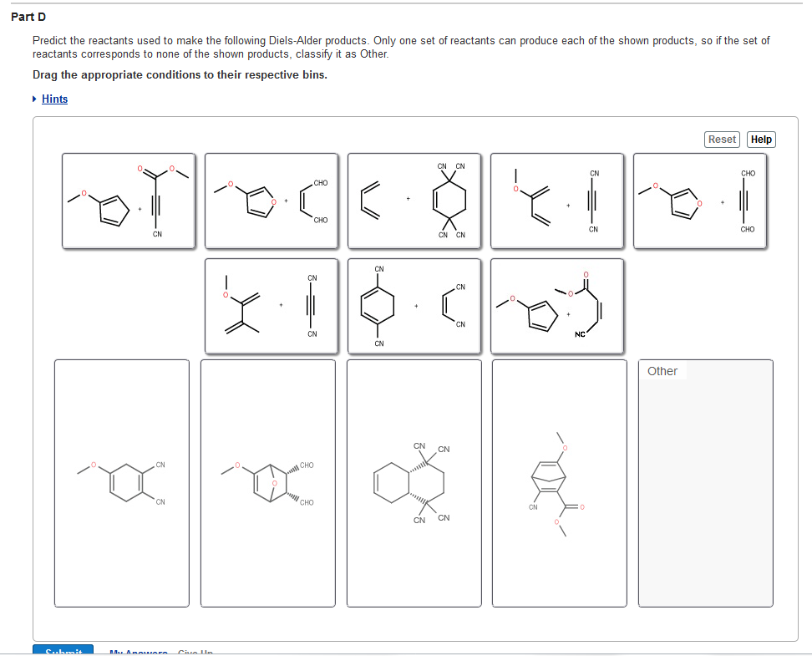The image size is (812, 656).
Task: Click the tetracyano fused-ring product bin
Action: click(414, 483)
